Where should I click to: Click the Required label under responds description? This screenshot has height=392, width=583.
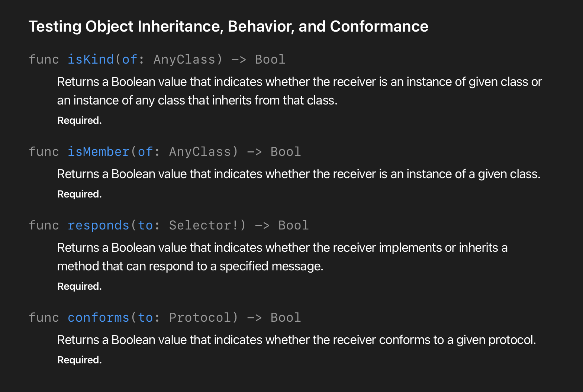(x=80, y=286)
